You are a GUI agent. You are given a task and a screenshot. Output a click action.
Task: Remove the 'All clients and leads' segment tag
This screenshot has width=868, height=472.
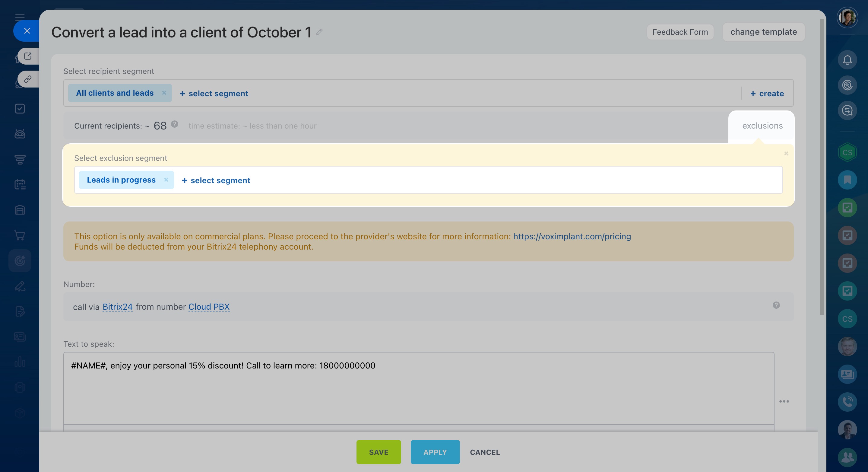pos(164,93)
